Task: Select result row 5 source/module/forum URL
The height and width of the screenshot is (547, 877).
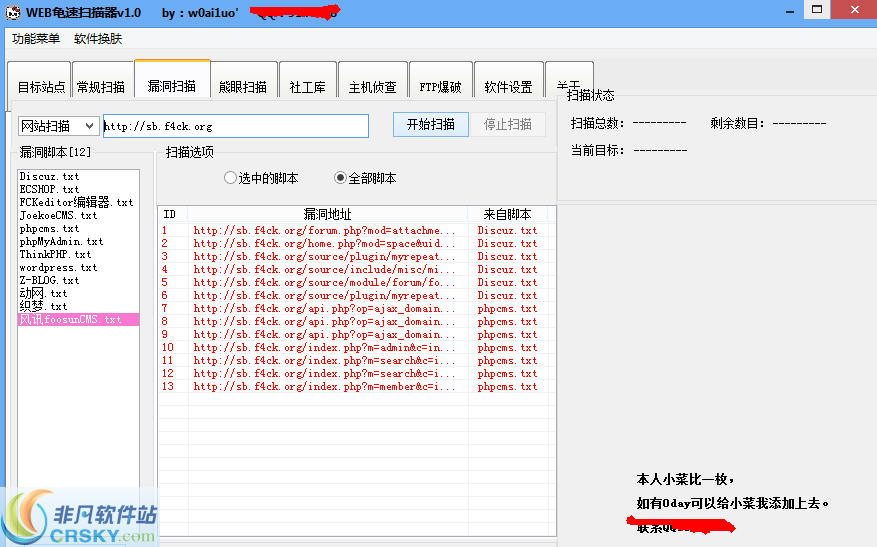Action: coord(324,282)
